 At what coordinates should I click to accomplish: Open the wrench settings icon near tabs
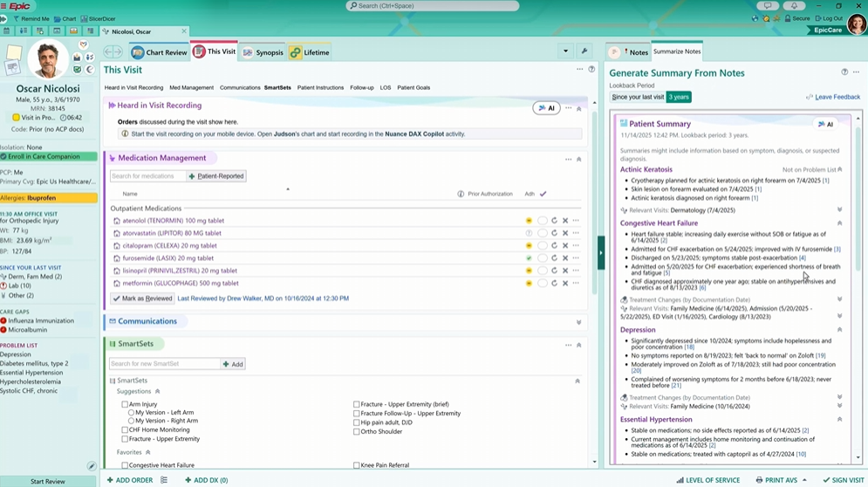tap(584, 51)
